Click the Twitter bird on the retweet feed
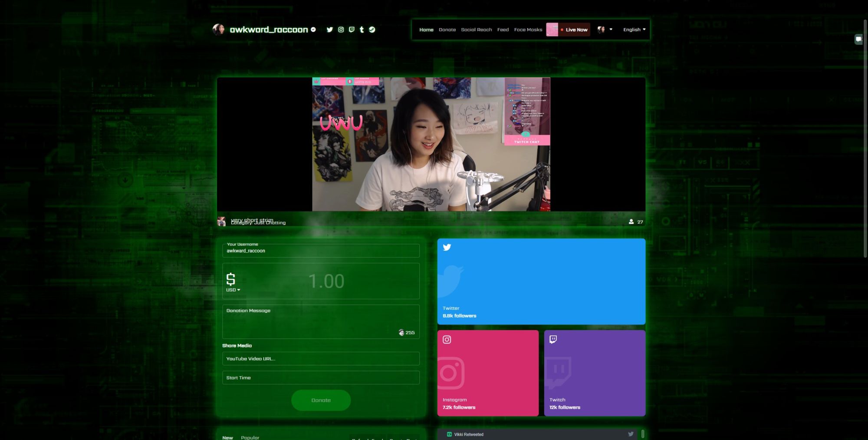The image size is (868, 440). pos(631,434)
